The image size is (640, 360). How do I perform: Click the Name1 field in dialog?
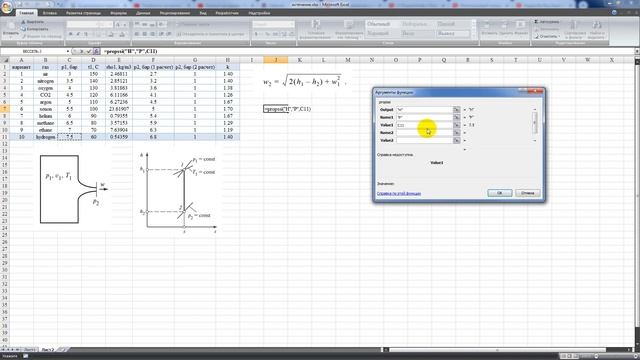tap(424, 118)
